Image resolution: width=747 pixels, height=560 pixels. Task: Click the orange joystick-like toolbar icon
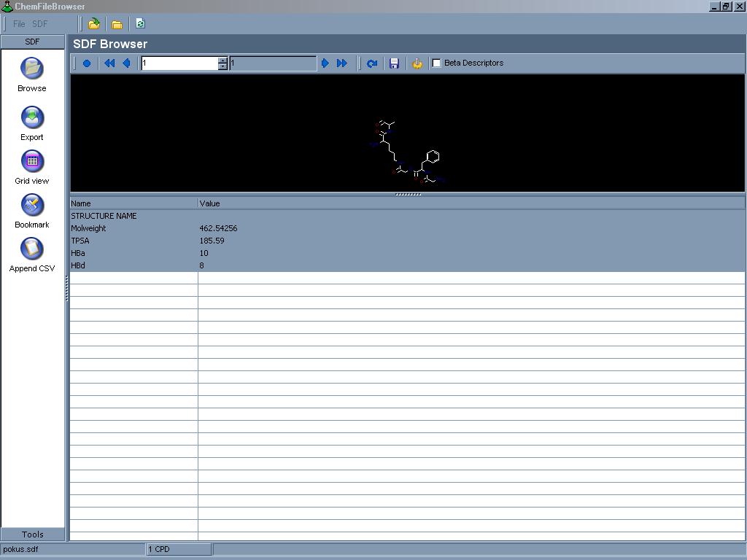[x=417, y=63]
